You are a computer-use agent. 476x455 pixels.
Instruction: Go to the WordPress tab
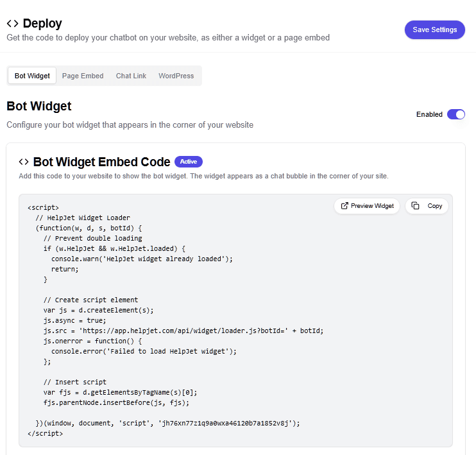coord(176,76)
